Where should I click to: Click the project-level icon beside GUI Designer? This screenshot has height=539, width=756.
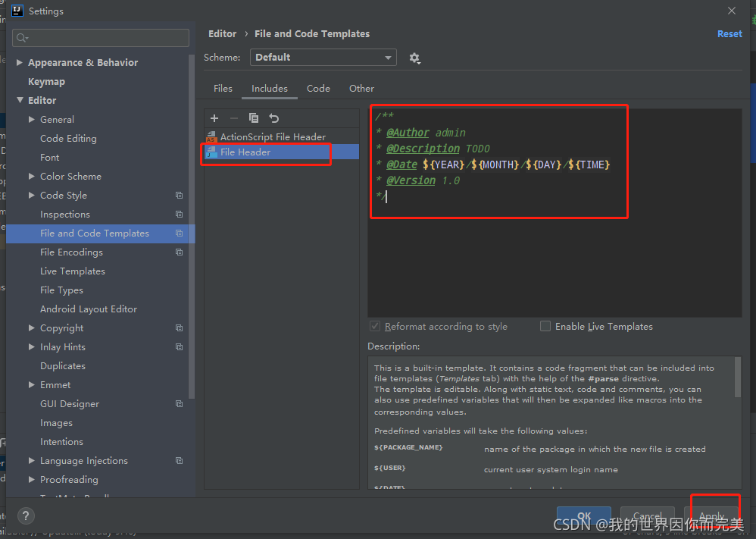click(x=179, y=404)
